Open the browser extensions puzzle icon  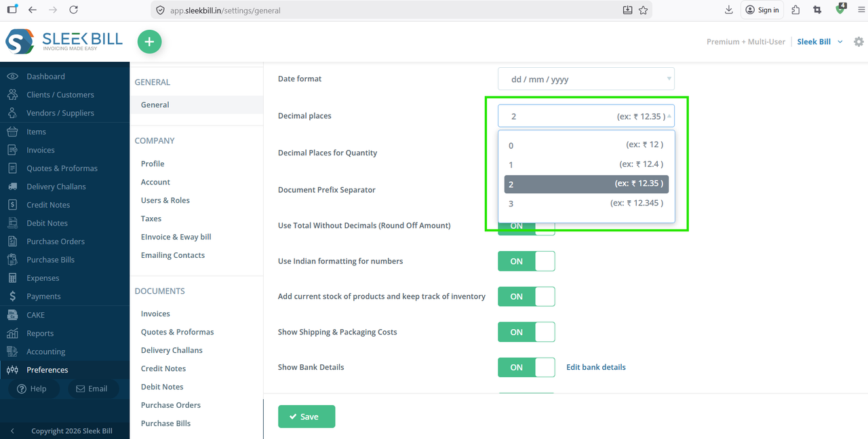(x=796, y=9)
